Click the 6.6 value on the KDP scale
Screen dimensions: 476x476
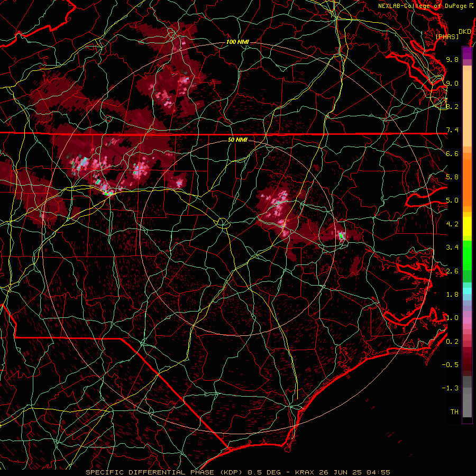452,153
